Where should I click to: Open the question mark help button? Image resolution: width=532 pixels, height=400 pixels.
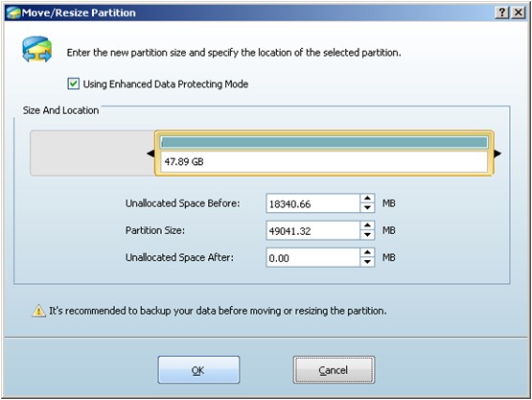pyautogui.click(x=501, y=12)
